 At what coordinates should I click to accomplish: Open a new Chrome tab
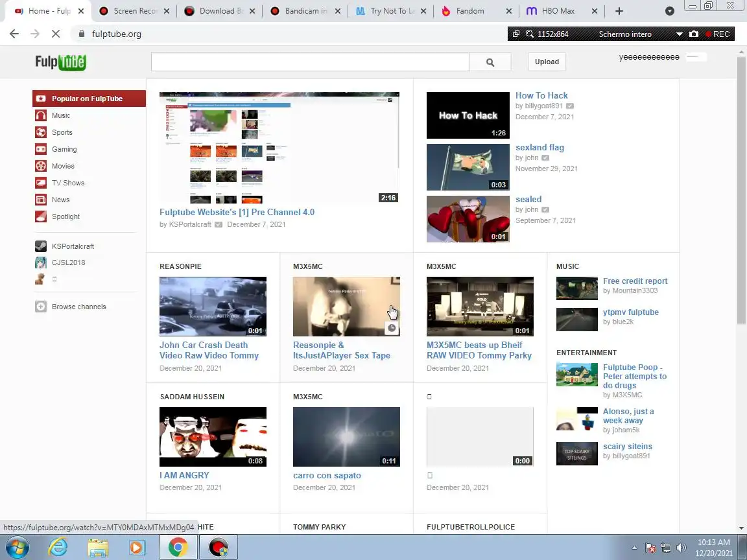point(619,11)
